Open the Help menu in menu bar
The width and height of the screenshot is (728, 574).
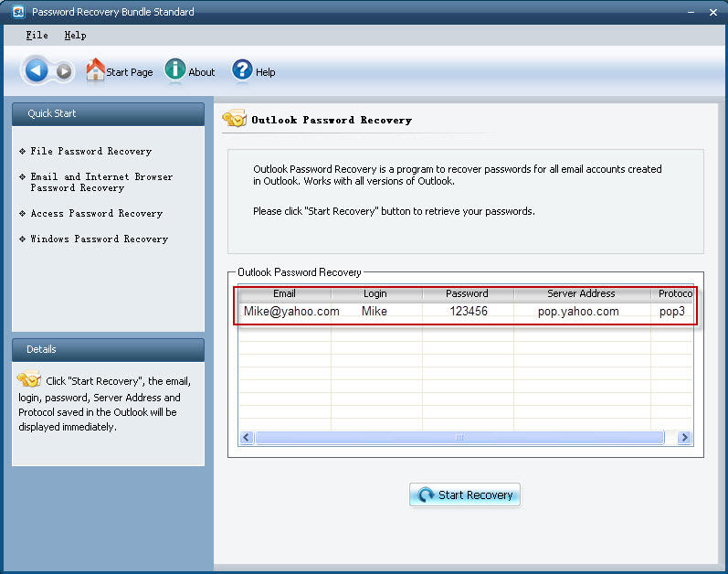click(75, 35)
